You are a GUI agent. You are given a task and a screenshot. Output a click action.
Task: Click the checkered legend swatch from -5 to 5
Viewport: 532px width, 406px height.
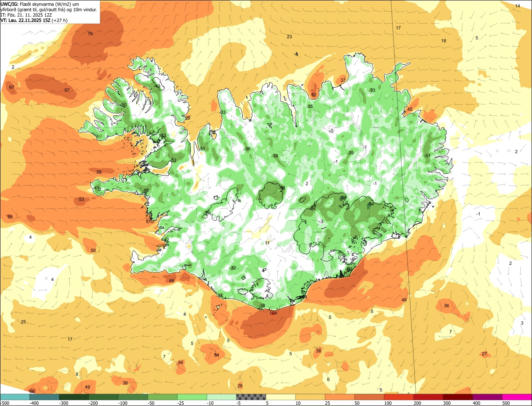tap(251, 397)
